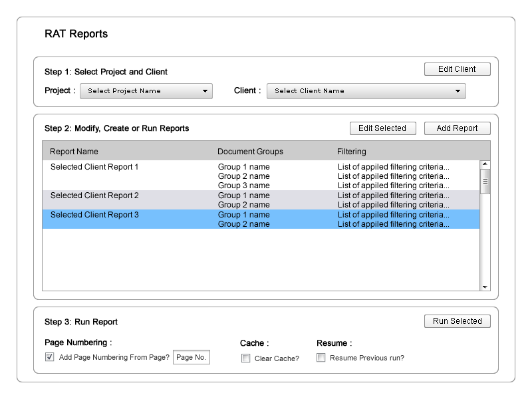
Task: Click the Document Groups column header
Action: point(250,152)
